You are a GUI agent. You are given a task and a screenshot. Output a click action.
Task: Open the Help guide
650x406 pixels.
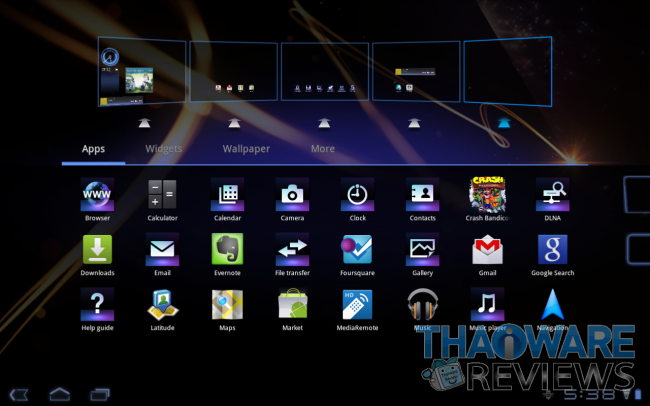click(97, 309)
